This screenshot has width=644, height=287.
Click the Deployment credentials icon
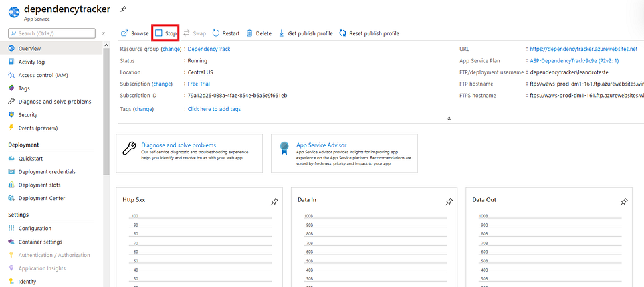11,172
